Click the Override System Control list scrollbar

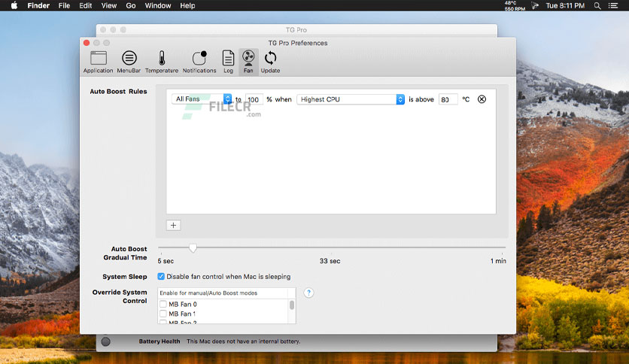point(292,305)
